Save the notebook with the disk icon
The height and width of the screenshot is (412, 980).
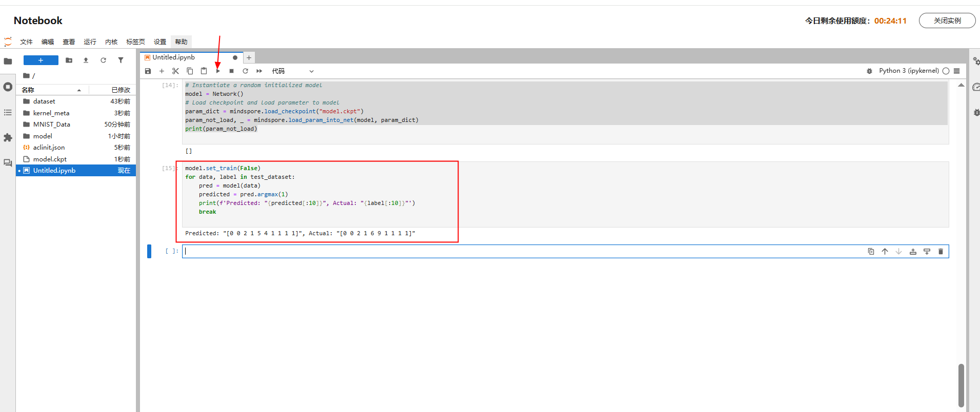click(x=148, y=71)
